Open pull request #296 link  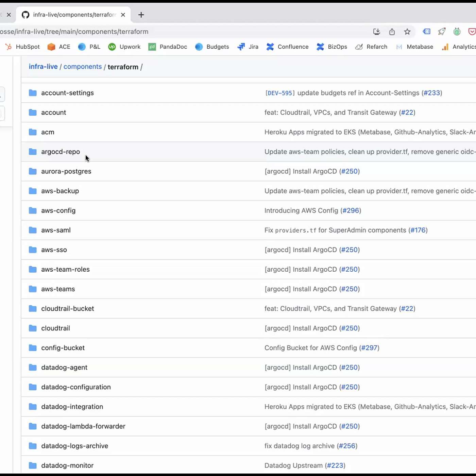point(351,210)
